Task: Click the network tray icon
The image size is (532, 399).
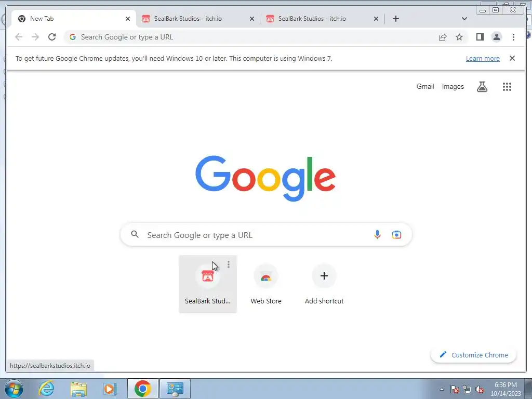Action: click(467, 389)
